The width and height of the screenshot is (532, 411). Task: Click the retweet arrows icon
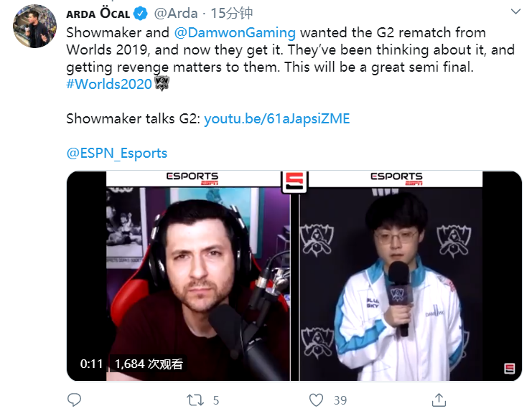(x=195, y=400)
